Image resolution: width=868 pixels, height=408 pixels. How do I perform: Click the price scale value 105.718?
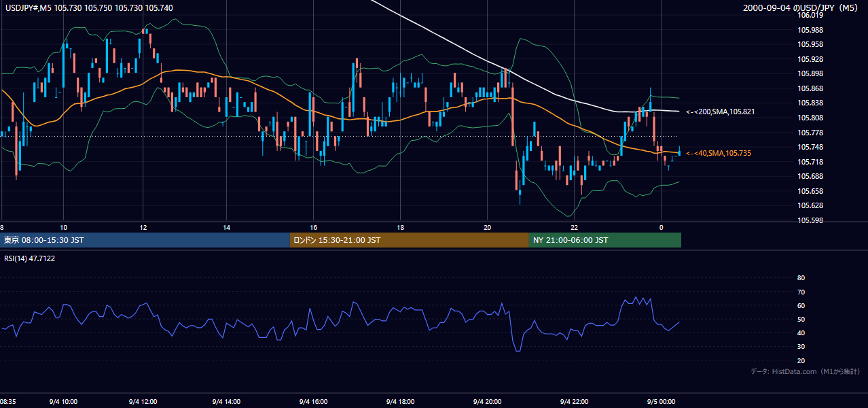pyautogui.click(x=810, y=162)
